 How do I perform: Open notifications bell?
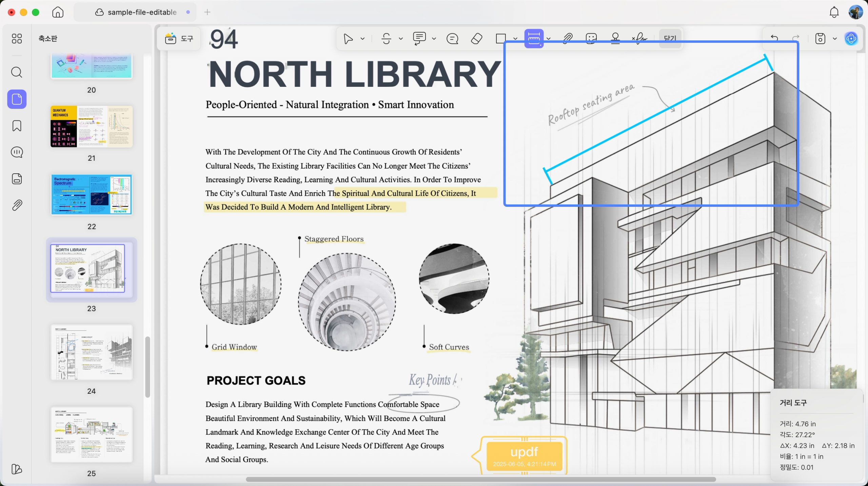pos(834,12)
